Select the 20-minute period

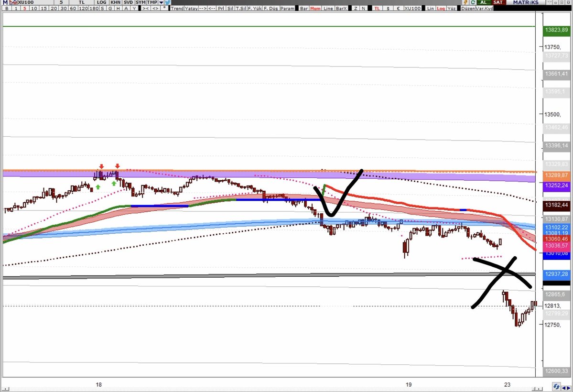pyautogui.click(x=54, y=8)
